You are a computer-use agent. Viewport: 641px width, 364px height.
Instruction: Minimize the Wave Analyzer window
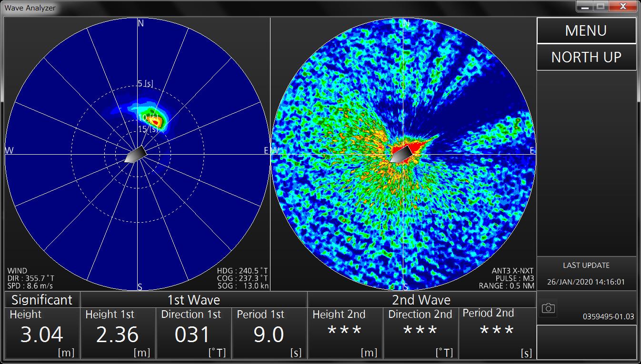(x=585, y=7)
